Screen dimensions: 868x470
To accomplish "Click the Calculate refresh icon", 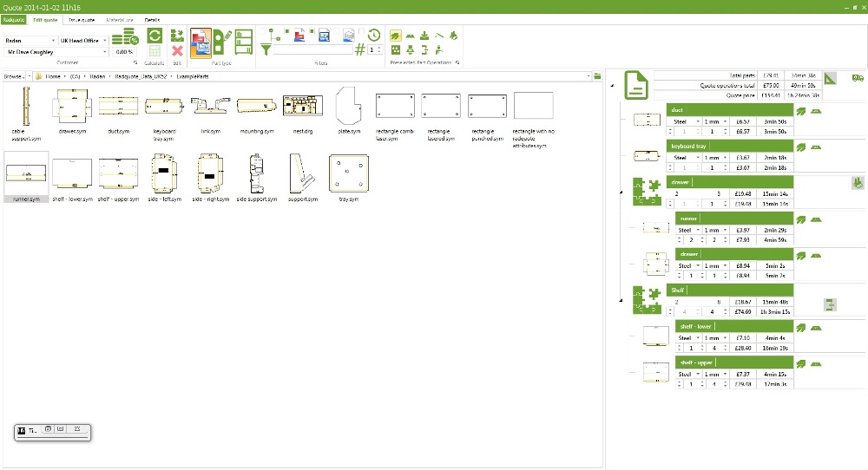I will pos(155,36).
